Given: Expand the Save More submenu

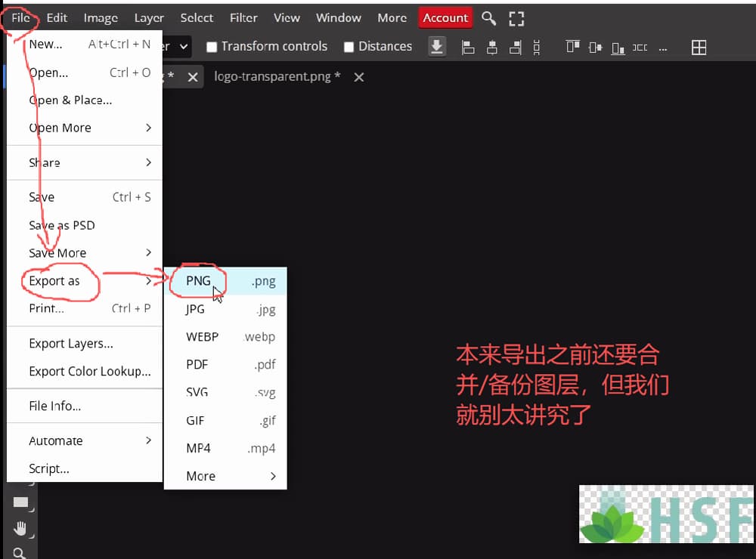Looking at the screenshot, I should 85,253.
